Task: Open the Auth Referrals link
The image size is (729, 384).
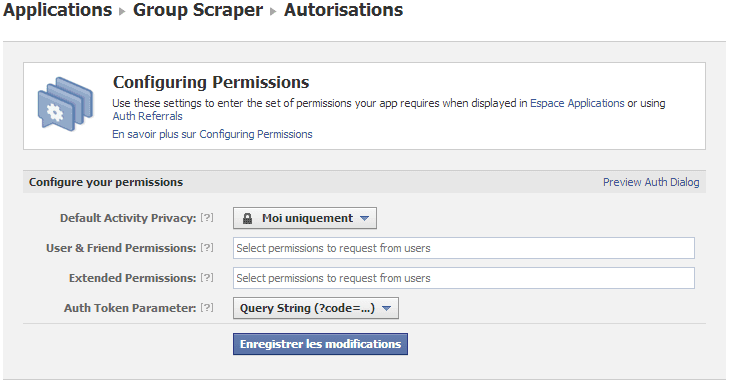Action: coord(147,116)
